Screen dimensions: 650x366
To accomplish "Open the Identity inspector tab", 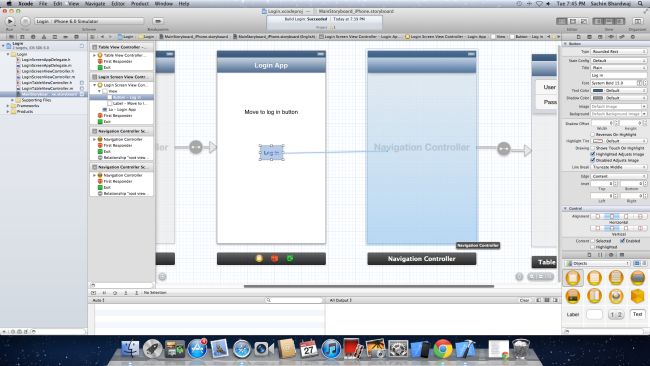I will [x=600, y=37].
